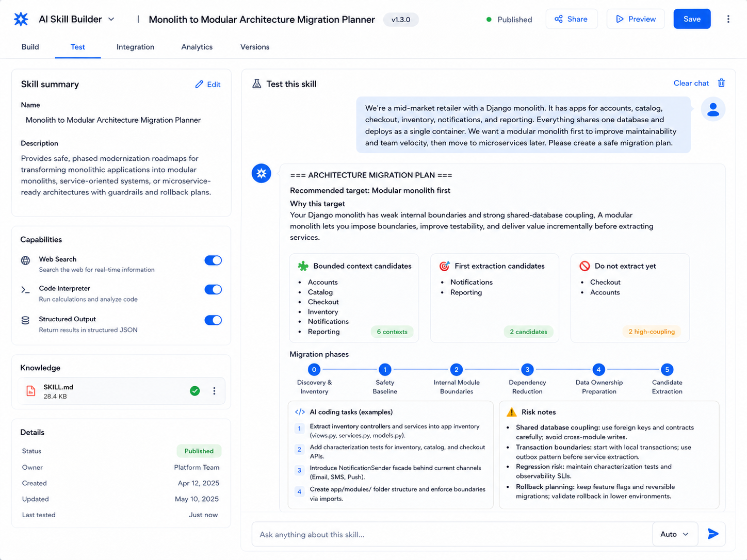This screenshot has width=747, height=560.
Task: Click the 2 candidates badge
Action: (528, 332)
